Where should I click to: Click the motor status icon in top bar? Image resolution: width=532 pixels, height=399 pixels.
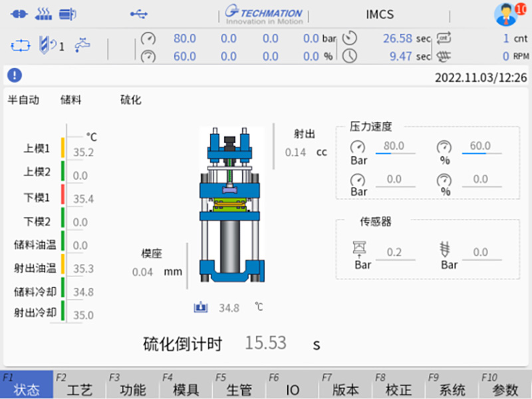tap(67, 13)
